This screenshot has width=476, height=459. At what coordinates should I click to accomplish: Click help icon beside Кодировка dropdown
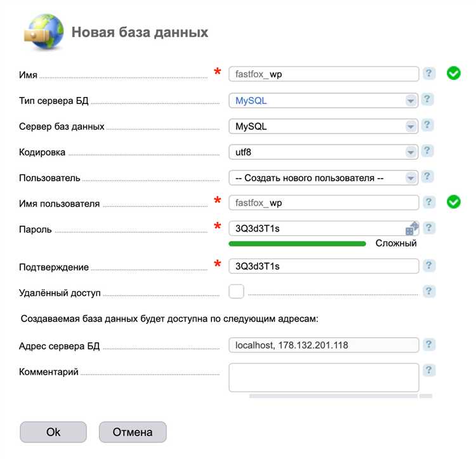pos(428,151)
